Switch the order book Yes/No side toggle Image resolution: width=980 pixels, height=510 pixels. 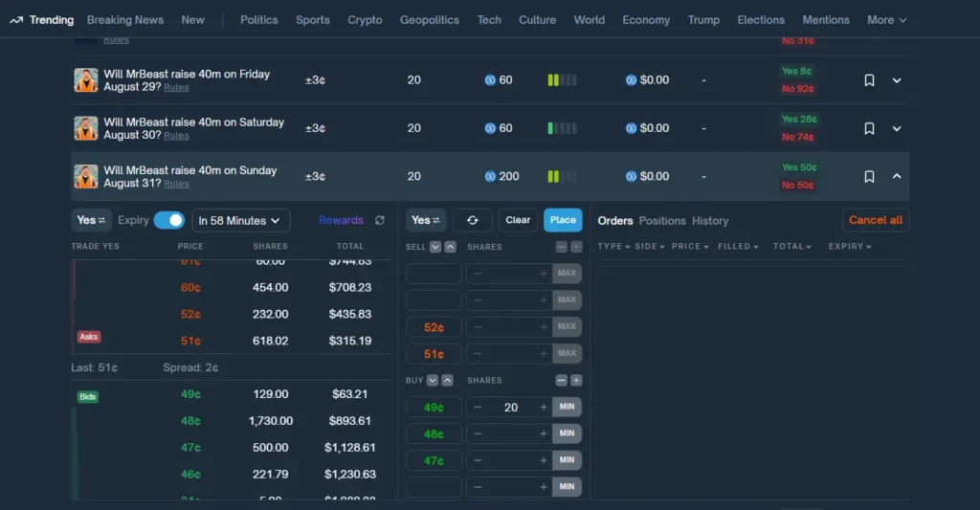(91, 220)
